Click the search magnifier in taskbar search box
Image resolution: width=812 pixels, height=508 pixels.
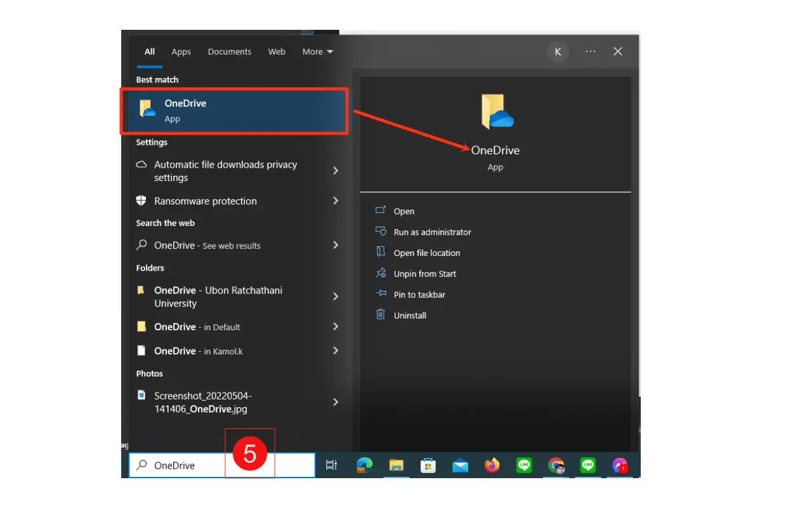[x=142, y=465]
